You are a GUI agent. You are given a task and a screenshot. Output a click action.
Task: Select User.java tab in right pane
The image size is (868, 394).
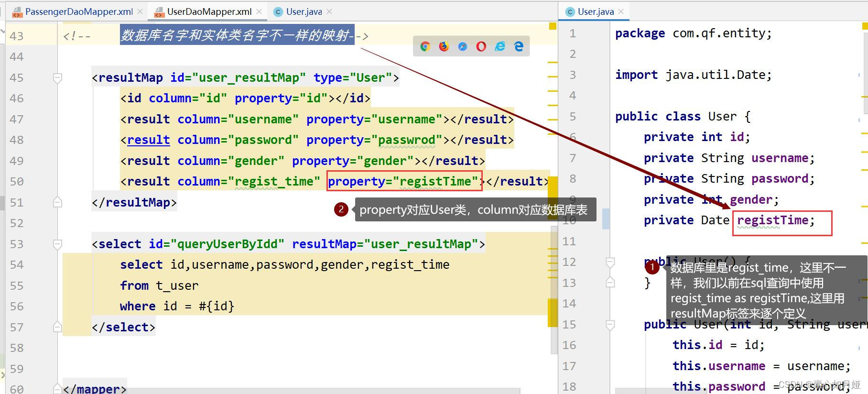[595, 12]
